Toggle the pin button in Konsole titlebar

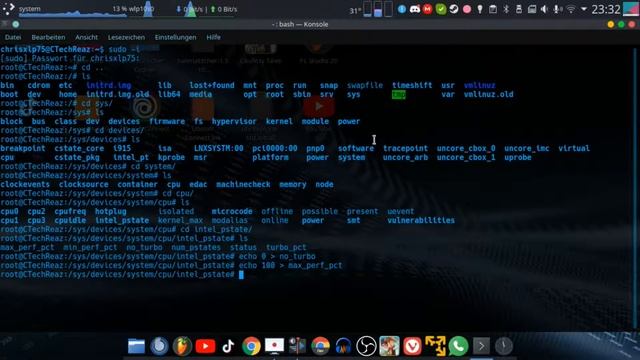(16, 24)
